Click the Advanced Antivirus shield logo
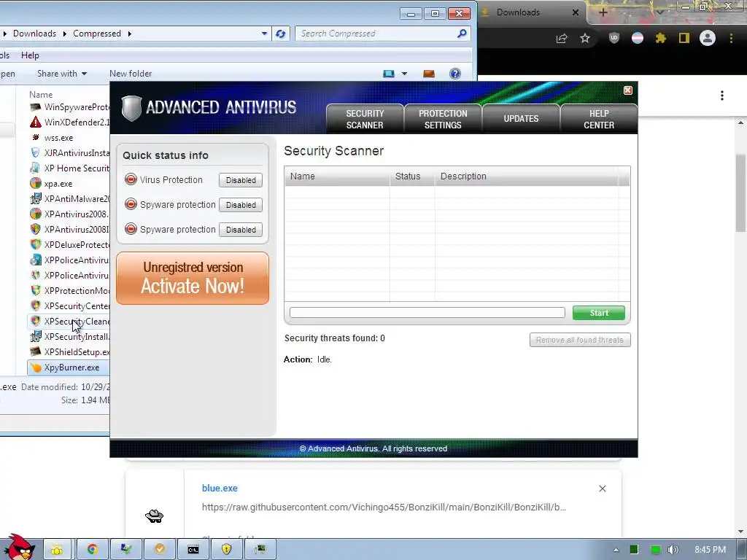 point(131,108)
